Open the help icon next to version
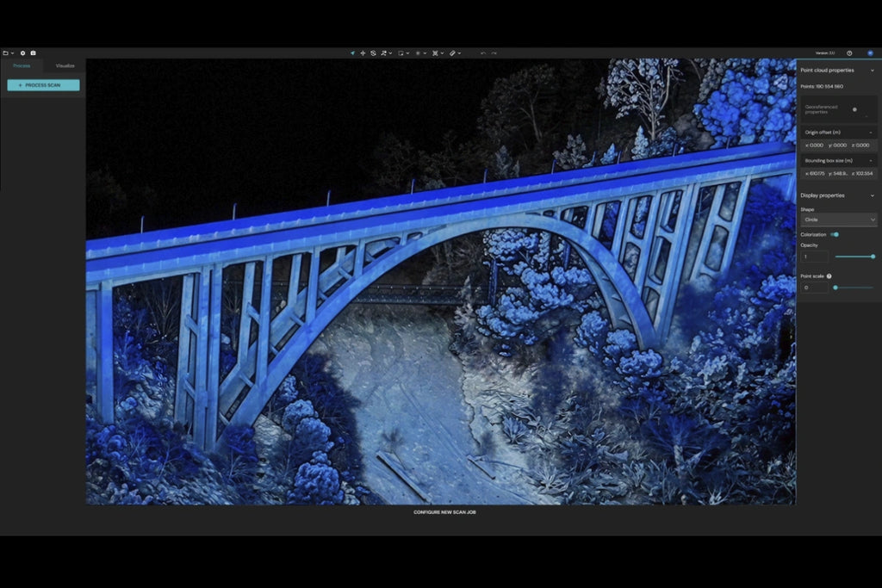This screenshot has height=588, width=882. pos(849,53)
